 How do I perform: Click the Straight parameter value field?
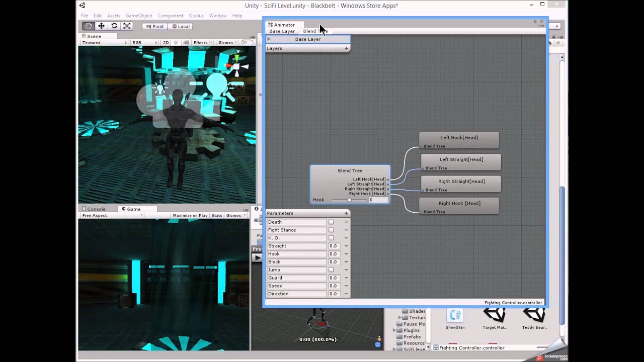pyautogui.click(x=334, y=246)
